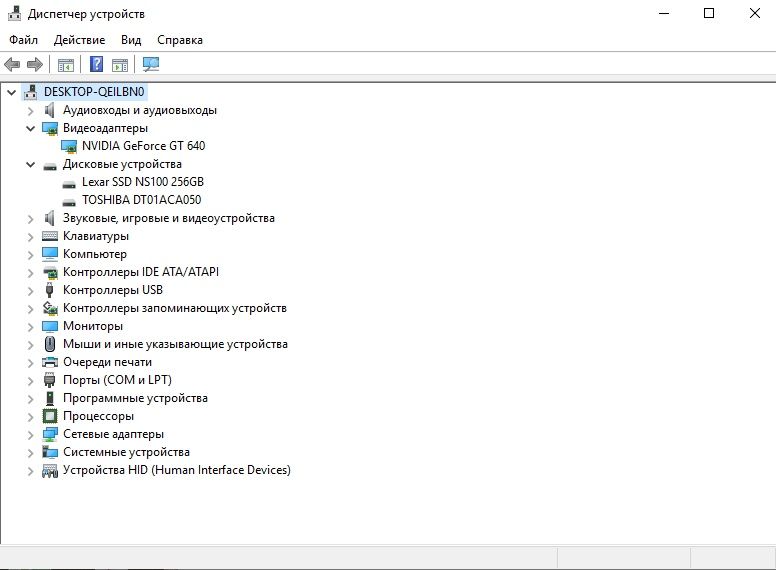This screenshot has width=776, height=570.
Task: Click the DESKTOP-QEILBN0 computer icon
Action: pyautogui.click(x=31, y=92)
